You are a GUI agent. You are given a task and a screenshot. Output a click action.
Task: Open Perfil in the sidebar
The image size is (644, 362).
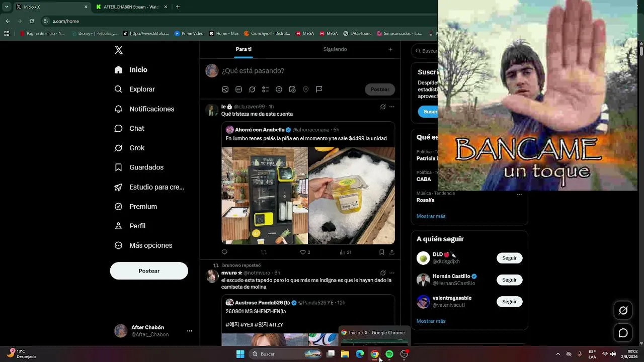point(130,226)
